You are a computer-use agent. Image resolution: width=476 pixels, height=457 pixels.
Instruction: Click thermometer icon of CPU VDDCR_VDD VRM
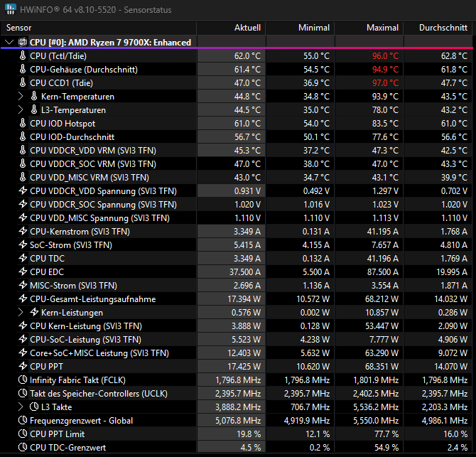click(x=23, y=150)
